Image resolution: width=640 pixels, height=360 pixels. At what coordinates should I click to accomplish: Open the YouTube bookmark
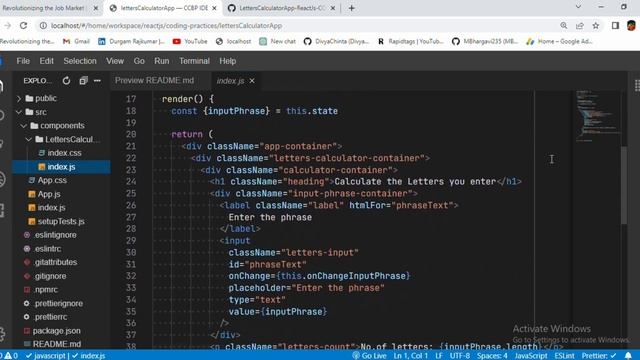tap(190, 41)
